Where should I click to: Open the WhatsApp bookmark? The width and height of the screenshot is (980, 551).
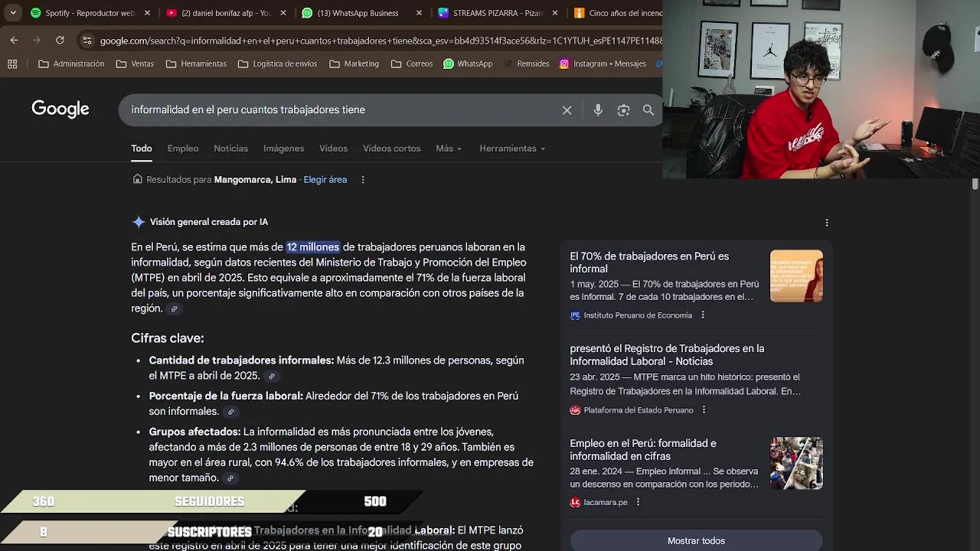[468, 64]
